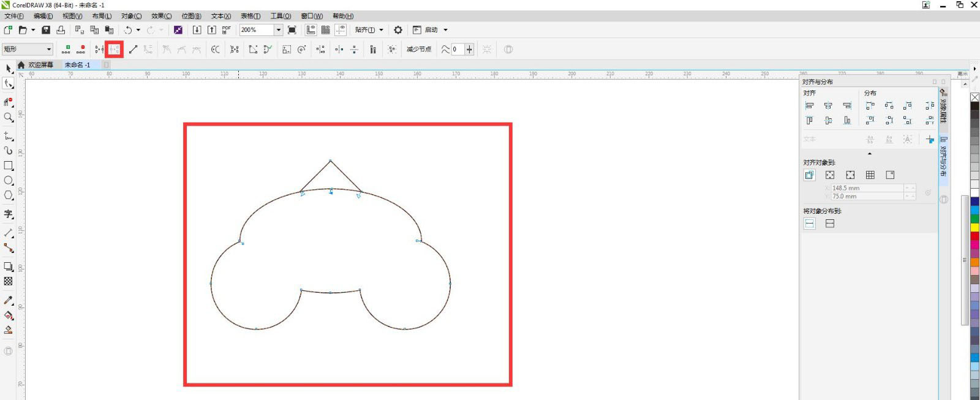
Task: Open the 200% zoom level dropdown
Action: (278, 30)
